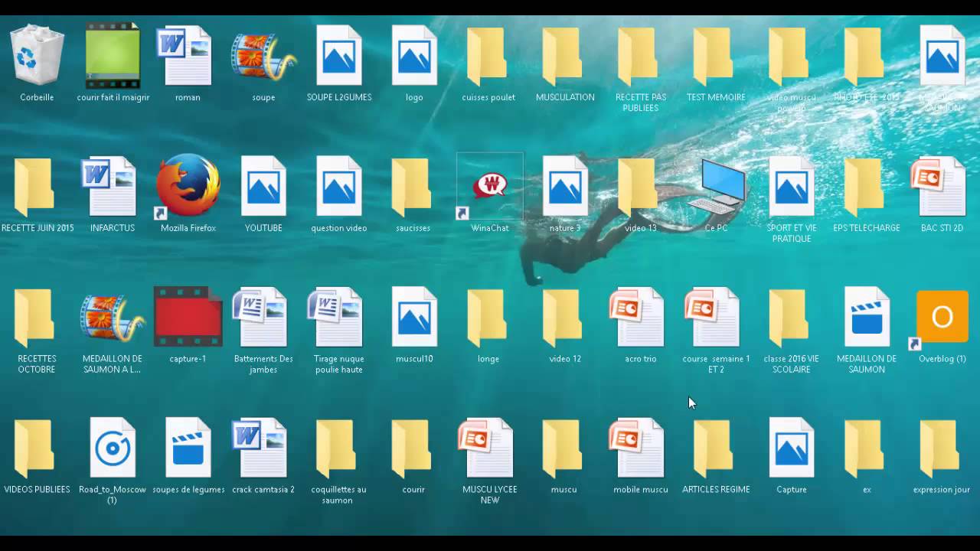The width and height of the screenshot is (980, 551).
Task: Select the Corbeille recycle bin icon
Action: tap(37, 57)
